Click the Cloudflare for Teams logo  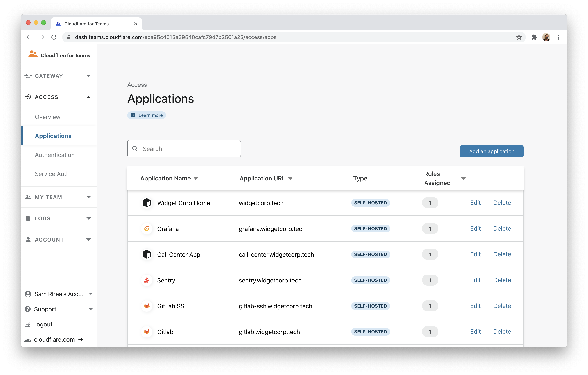[59, 55]
